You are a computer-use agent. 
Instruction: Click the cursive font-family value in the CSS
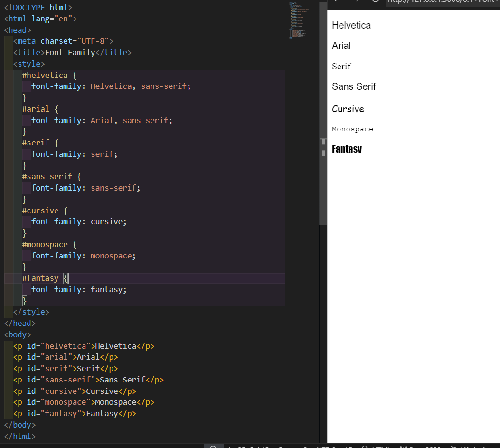click(109, 221)
